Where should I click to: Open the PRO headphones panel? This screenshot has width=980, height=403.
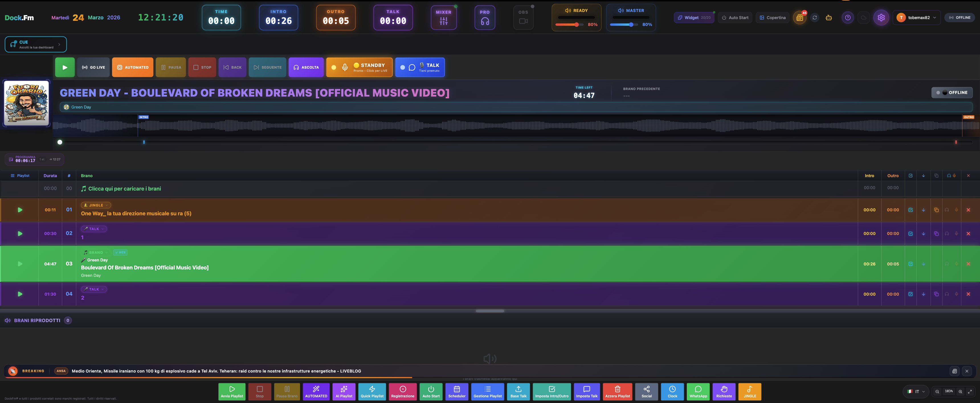coord(485,17)
